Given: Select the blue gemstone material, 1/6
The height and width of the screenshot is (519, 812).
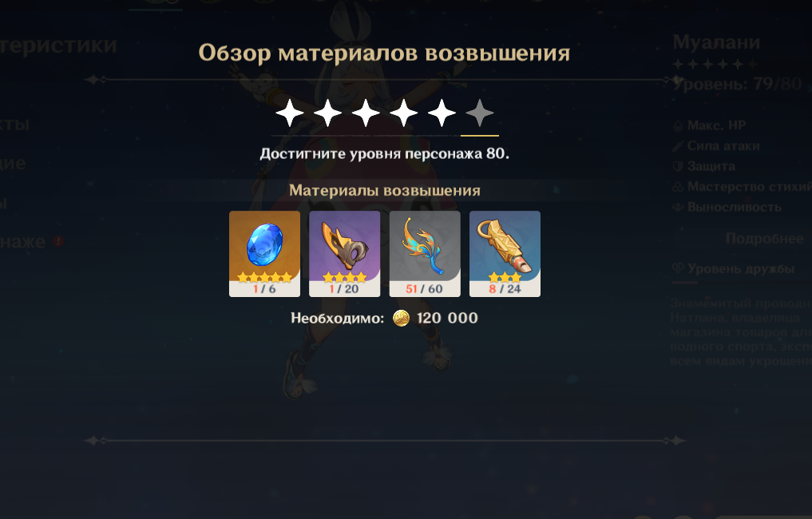Looking at the screenshot, I should [264, 254].
